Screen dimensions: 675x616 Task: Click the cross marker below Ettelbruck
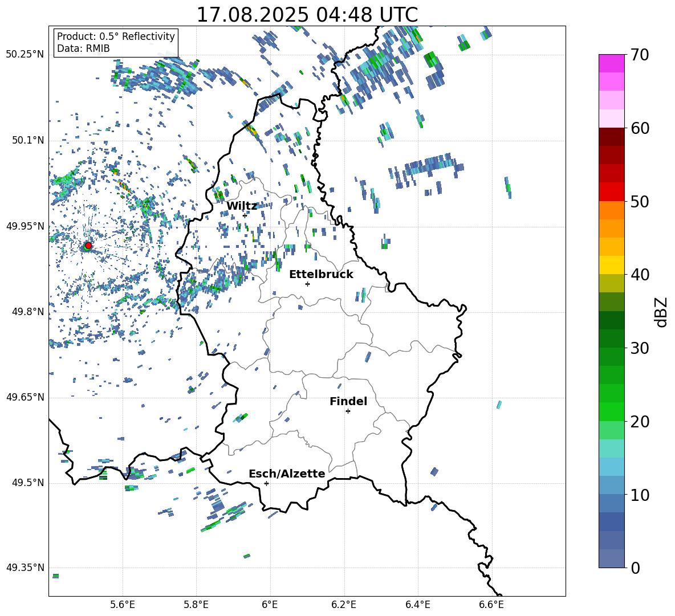point(307,284)
